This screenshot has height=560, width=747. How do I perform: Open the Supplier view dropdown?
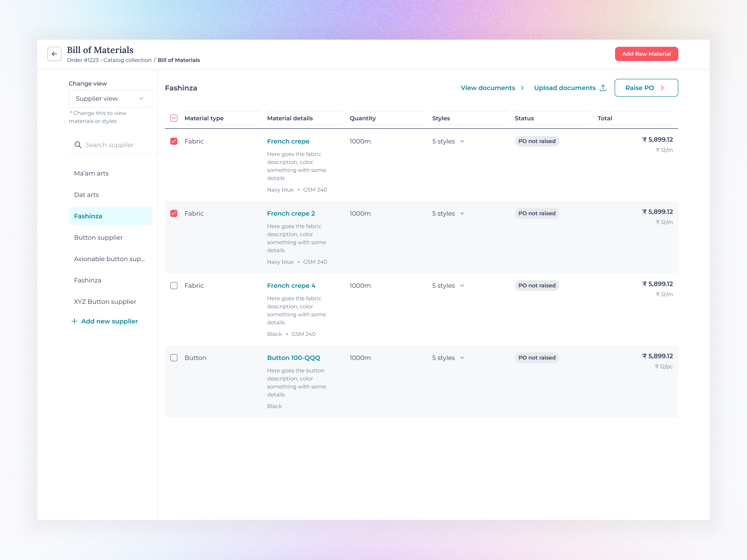(x=110, y=98)
